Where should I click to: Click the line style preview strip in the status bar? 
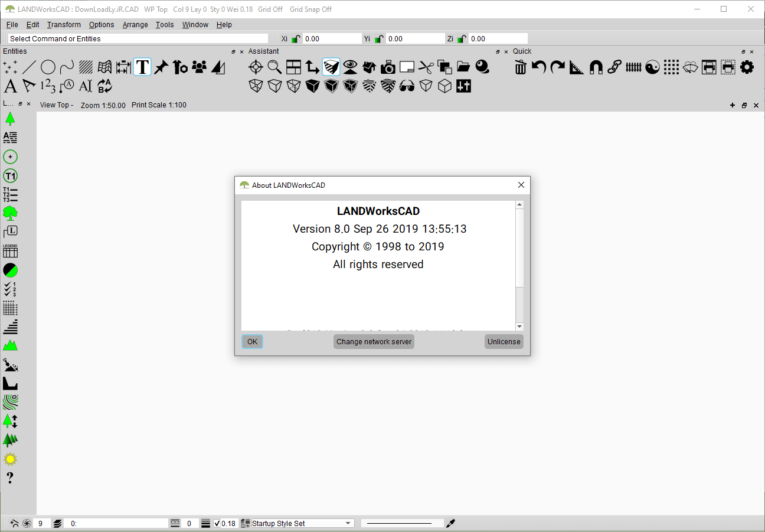[402, 523]
